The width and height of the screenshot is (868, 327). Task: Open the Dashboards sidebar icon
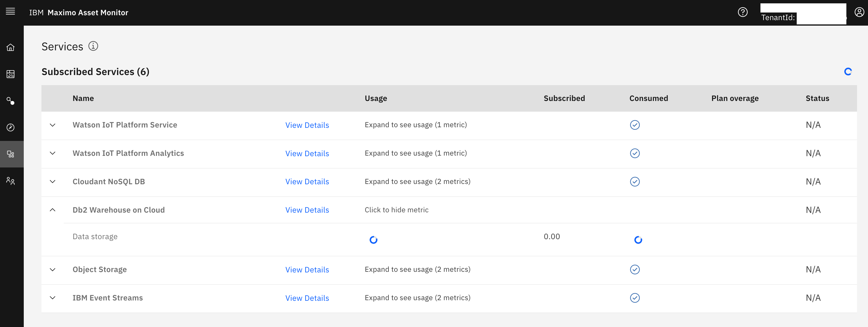(x=10, y=74)
